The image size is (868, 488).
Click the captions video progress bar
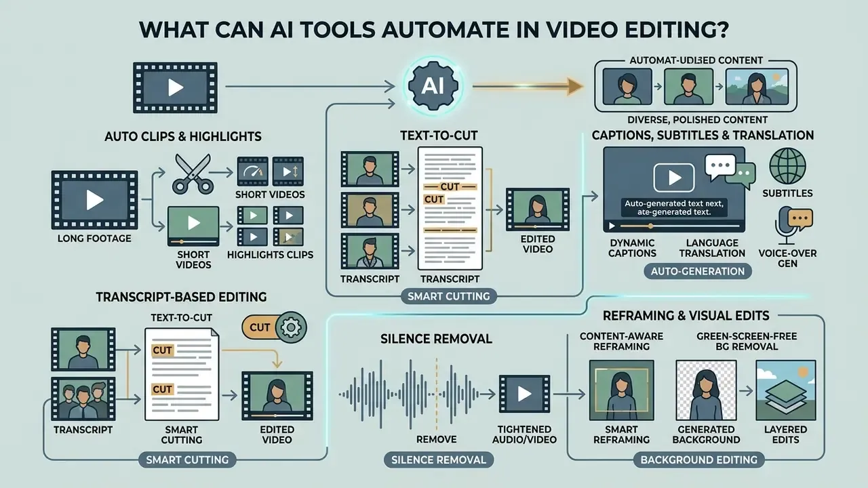pos(682,226)
